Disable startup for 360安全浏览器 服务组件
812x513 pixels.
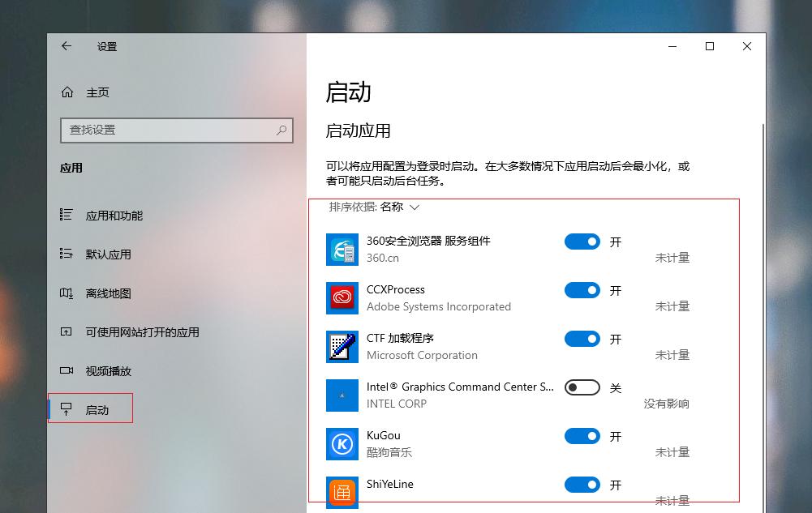click(x=582, y=242)
